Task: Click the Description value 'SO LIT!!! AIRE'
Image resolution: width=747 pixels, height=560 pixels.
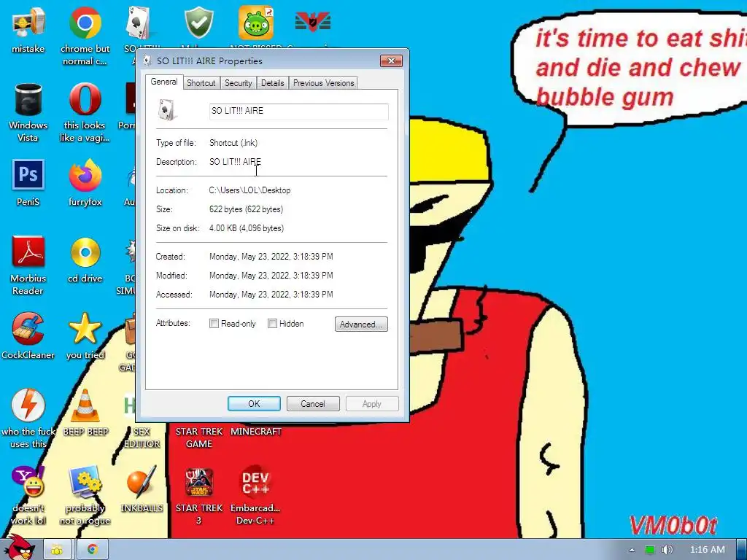Action: click(x=236, y=161)
